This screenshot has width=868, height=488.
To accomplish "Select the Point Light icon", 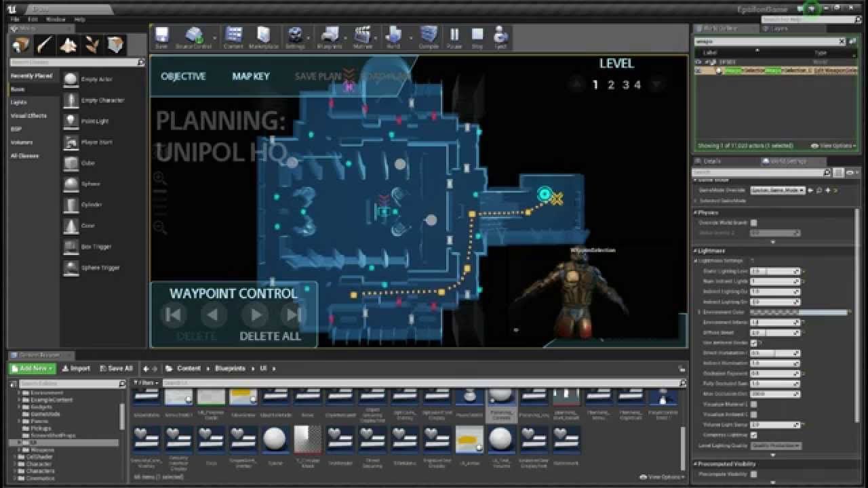I will click(x=71, y=121).
